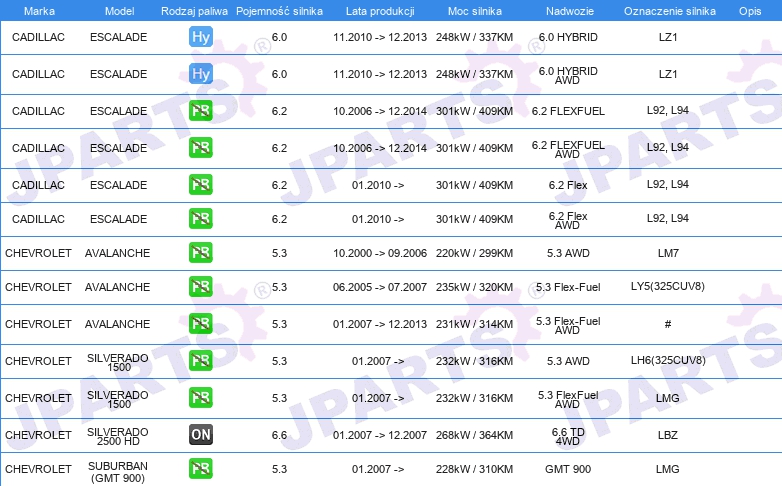Click the 5.3 Flex-Fuel cell in the LY5 row
782x486 pixels.
568,287
